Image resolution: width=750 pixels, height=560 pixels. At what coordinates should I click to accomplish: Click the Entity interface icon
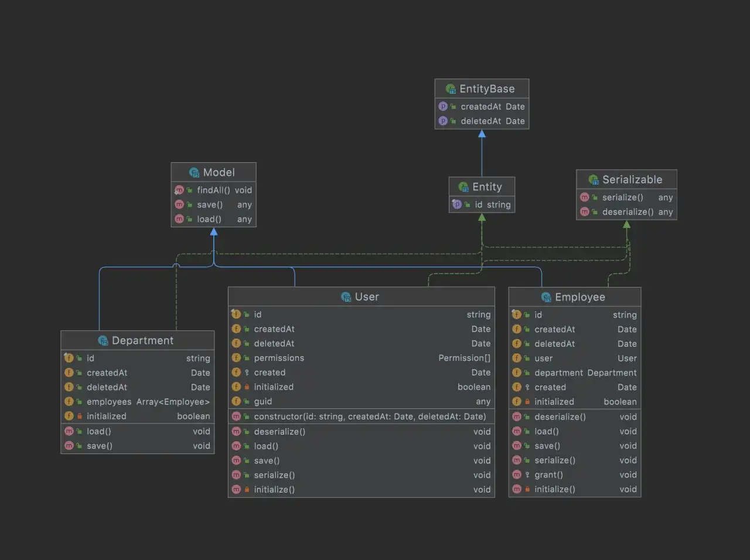[463, 187]
